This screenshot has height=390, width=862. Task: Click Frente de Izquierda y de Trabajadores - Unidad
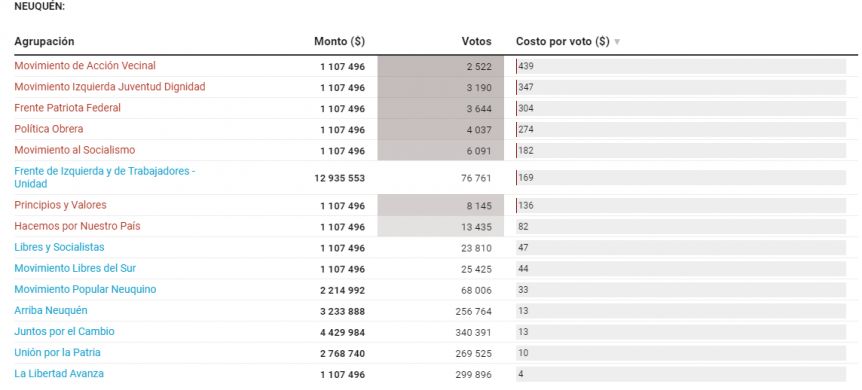[105, 177]
